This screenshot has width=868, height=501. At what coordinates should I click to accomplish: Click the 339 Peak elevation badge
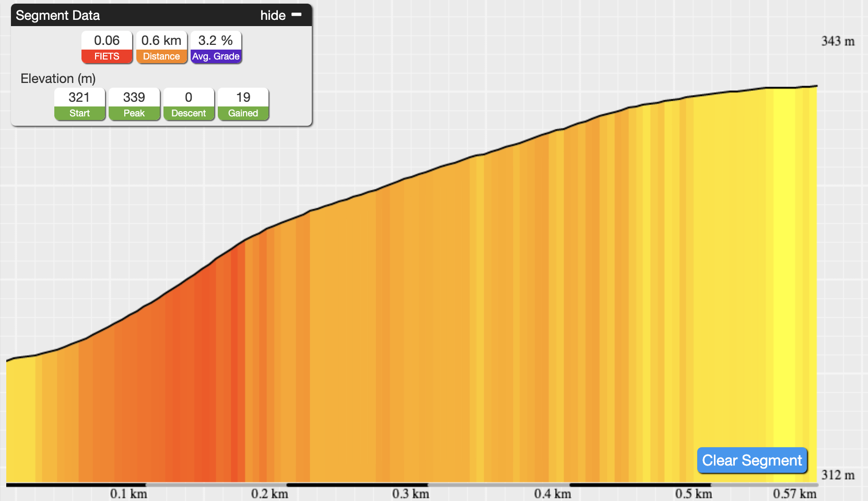(x=134, y=104)
